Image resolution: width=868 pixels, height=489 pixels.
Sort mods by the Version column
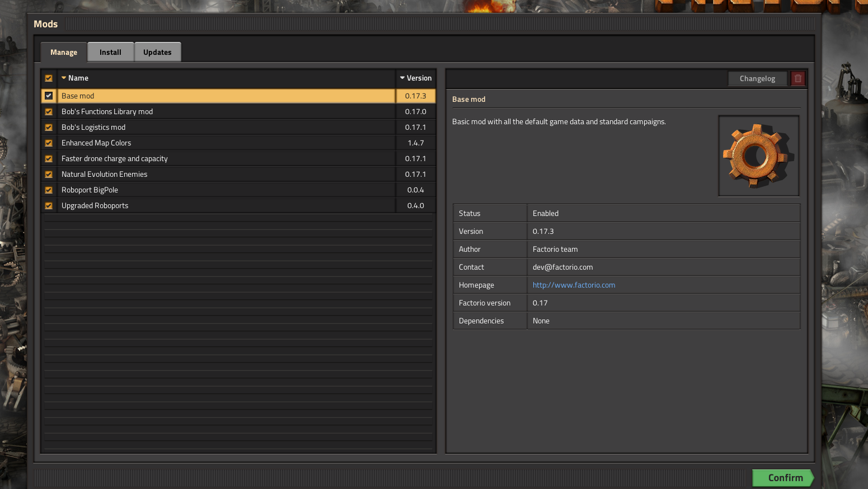416,78
